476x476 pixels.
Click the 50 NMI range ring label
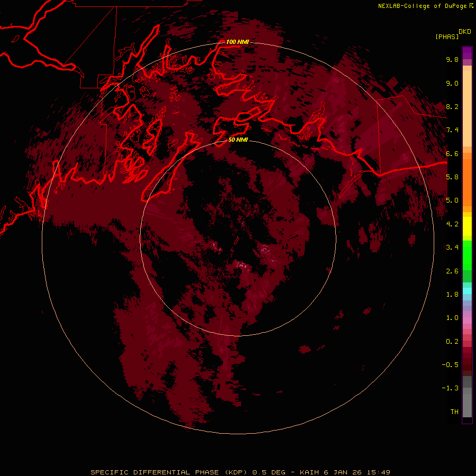click(x=238, y=140)
